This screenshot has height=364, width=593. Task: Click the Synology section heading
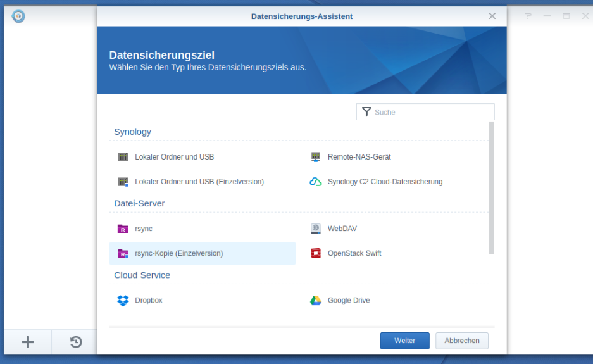(132, 132)
